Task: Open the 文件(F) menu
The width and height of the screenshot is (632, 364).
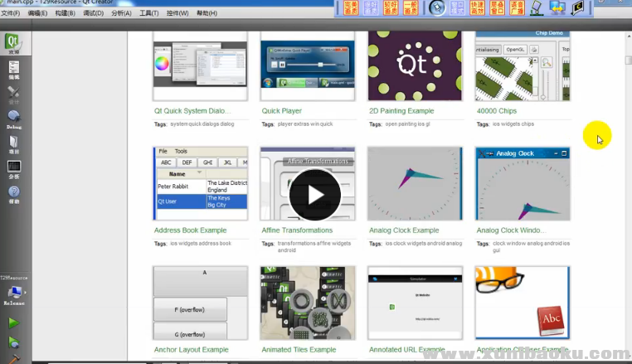Action: pyautogui.click(x=11, y=13)
